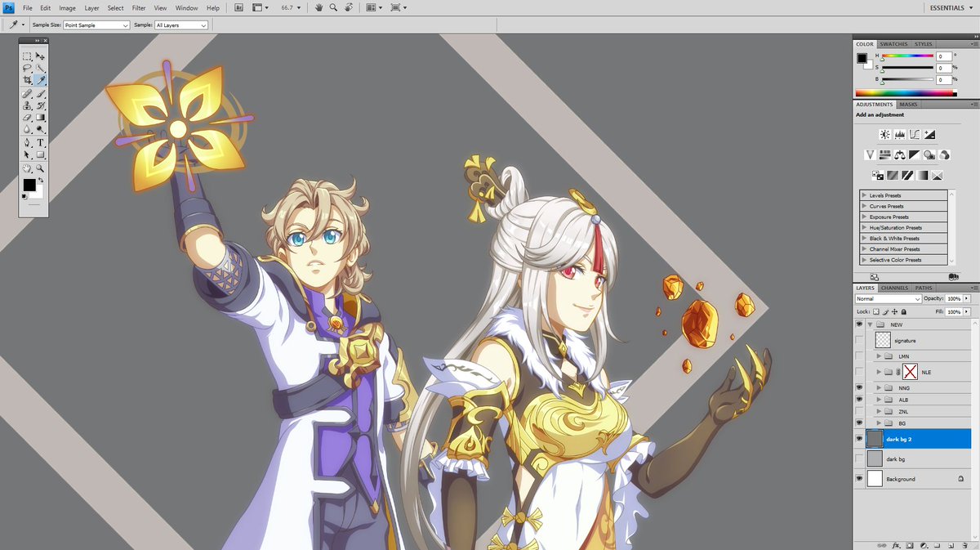980x550 pixels.
Task: Open the layer blending mode dropdown
Action: coord(888,299)
